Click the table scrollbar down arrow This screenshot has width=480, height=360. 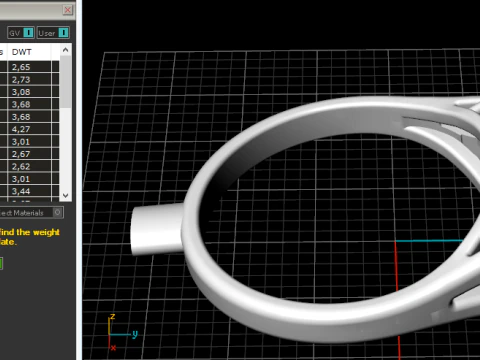pyautogui.click(x=65, y=195)
